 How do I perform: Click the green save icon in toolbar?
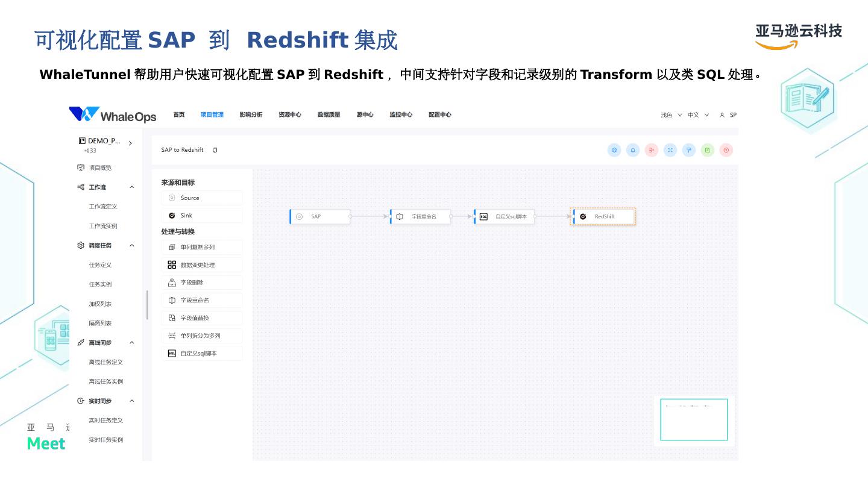coord(708,150)
